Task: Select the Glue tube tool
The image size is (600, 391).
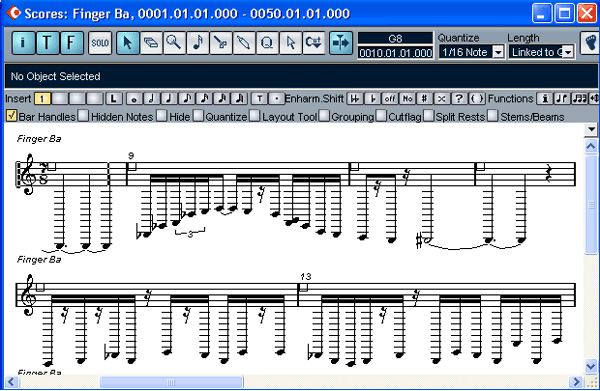Action: point(244,43)
